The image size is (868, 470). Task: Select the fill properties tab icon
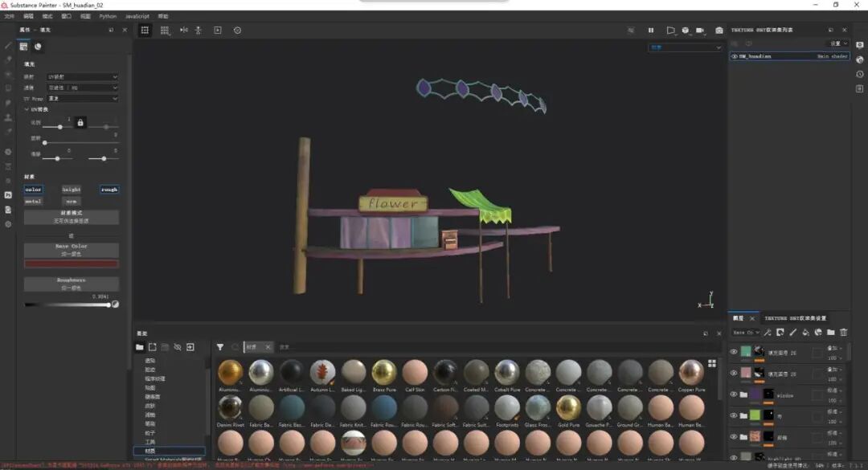pyautogui.click(x=23, y=47)
